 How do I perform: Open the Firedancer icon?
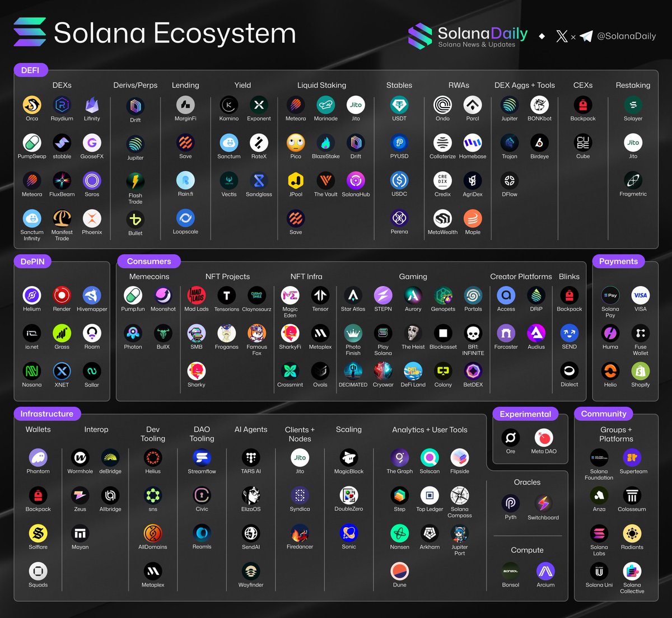tap(300, 533)
